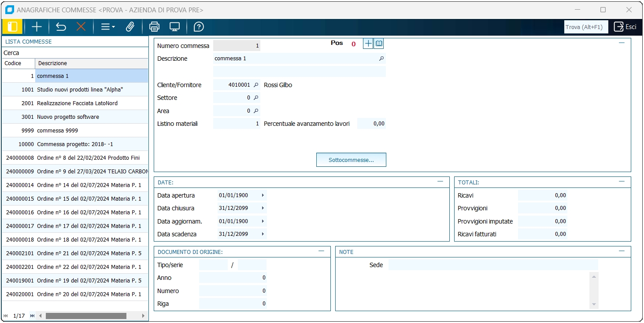Click the Sottocommesse button
The width and height of the screenshot is (644, 323).
pyautogui.click(x=351, y=160)
